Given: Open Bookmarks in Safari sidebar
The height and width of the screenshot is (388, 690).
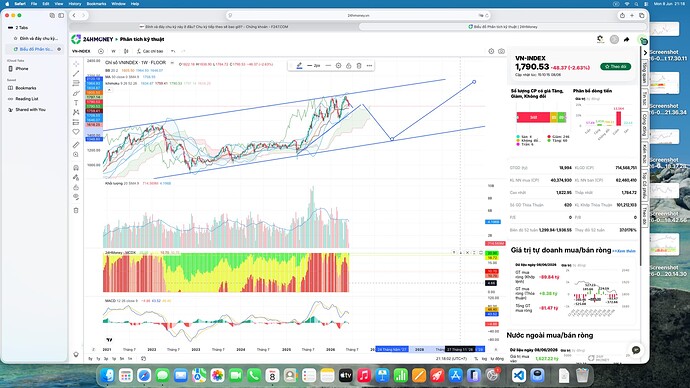Looking at the screenshot, I should pyautogui.click(x=26, y=88).
